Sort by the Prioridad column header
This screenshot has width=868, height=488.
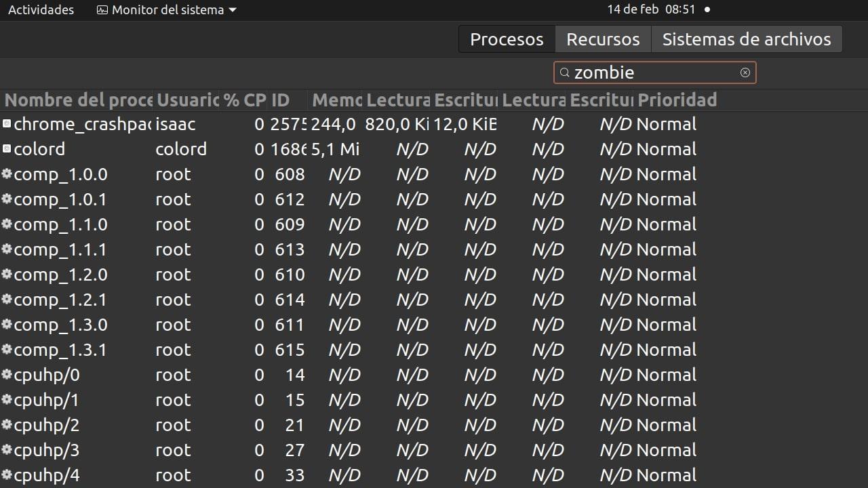coord(677,100)
